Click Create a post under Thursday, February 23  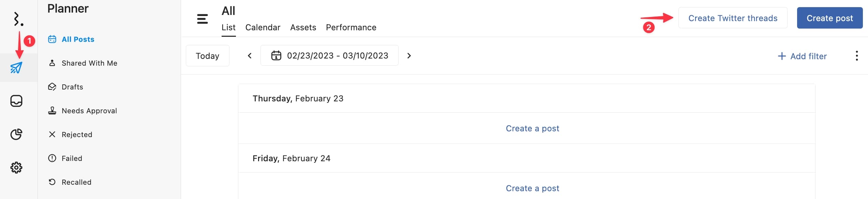click(532, 128)
